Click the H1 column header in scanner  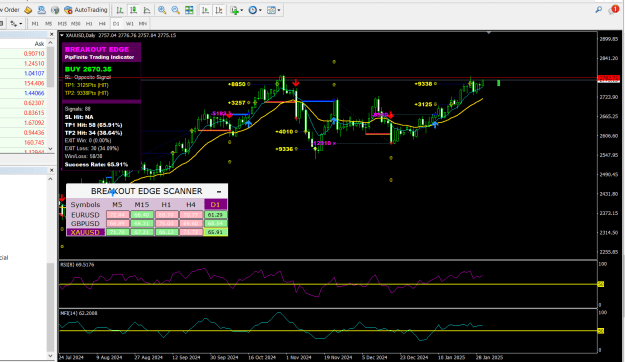(166, 205)
